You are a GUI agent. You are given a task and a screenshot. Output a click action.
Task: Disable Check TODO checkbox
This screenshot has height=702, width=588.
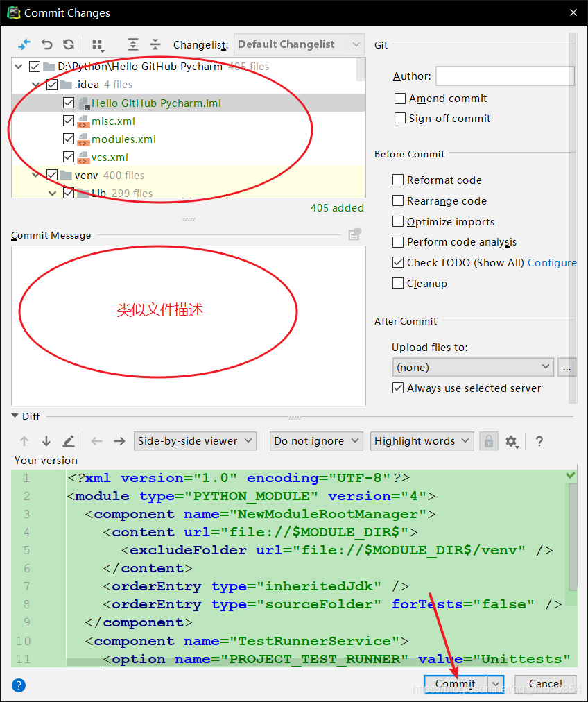pyautogui.click(x=398, y=262)
